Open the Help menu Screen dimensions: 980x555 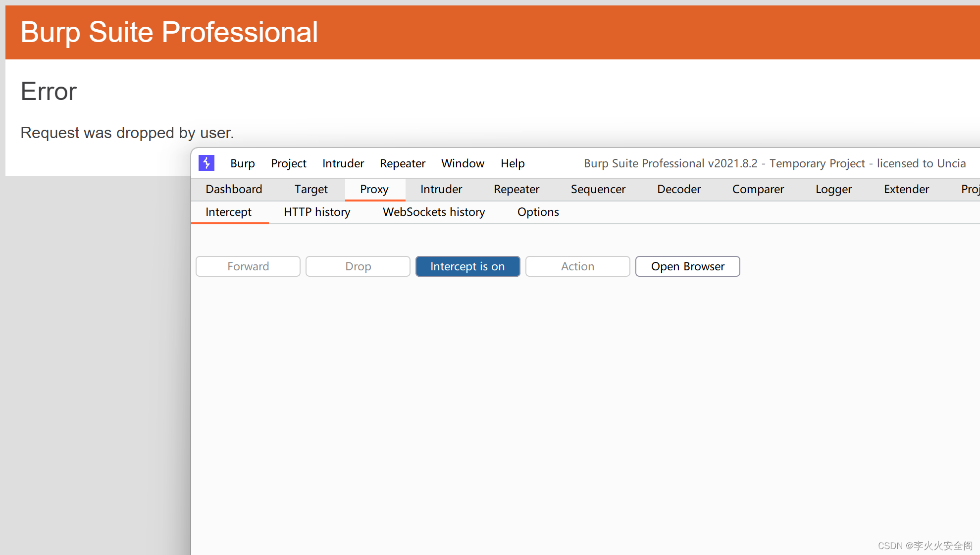pos(513,163)
